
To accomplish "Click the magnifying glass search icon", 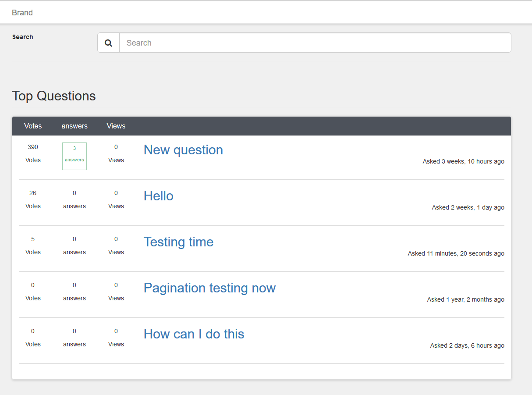I will pos(109,43).
